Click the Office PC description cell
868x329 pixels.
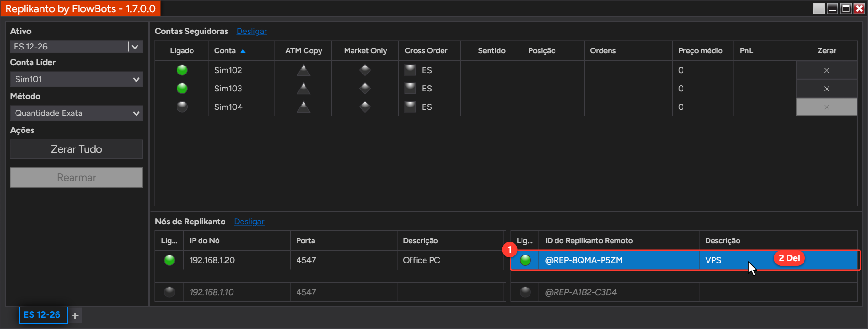click(x=450, y=260)
